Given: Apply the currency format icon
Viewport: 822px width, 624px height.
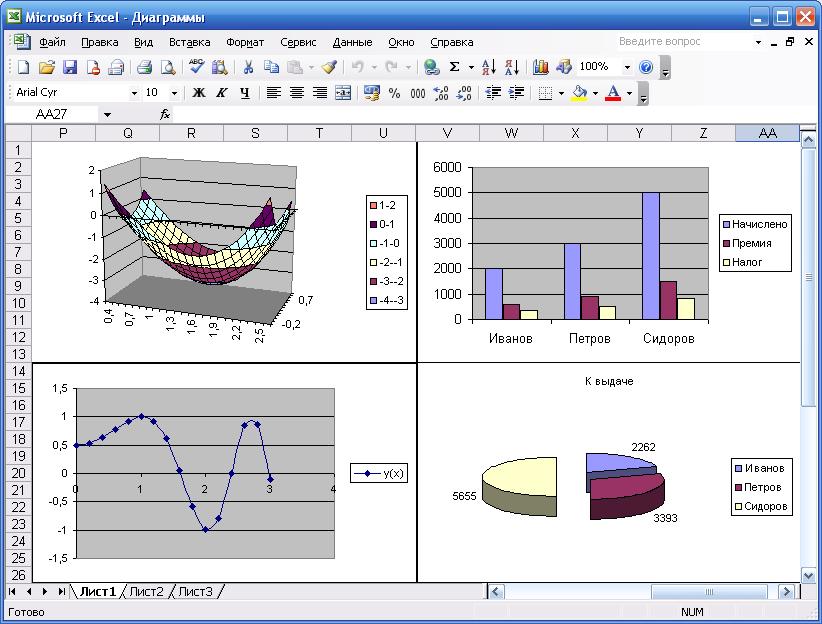Looking at the screenshot, I should pos(372,93).
